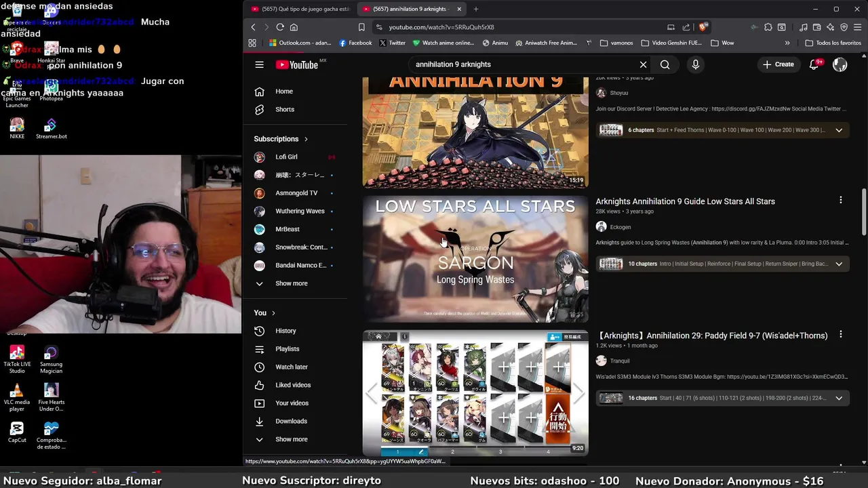This screenshot has width=868, height=488.
Task: Open Liked videos in the sidebar
Action: 293,385
